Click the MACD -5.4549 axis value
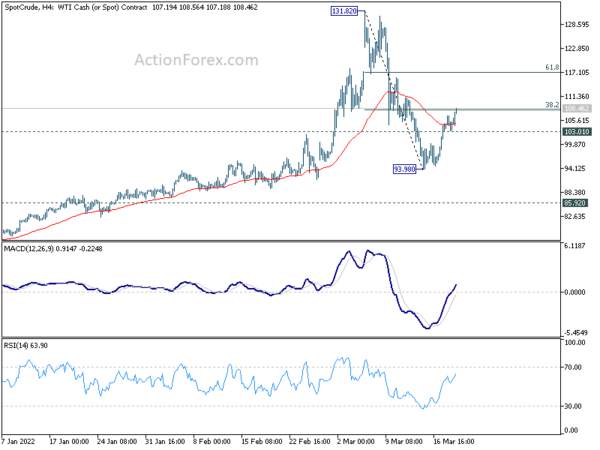Screen dimensions: 600x450 575,333
